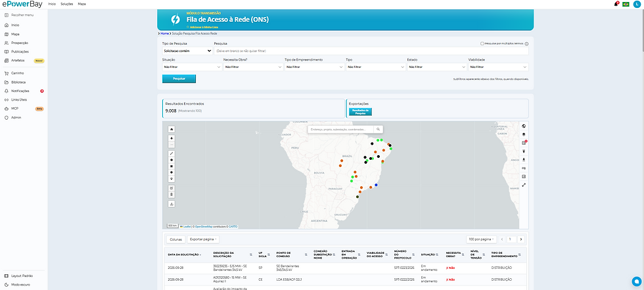Open Prospecção in the sidebar
The image size is (644, 290).
coord(20,43)
